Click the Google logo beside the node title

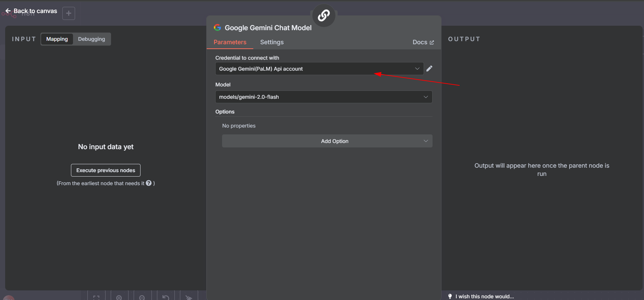(x=217, y=27)
